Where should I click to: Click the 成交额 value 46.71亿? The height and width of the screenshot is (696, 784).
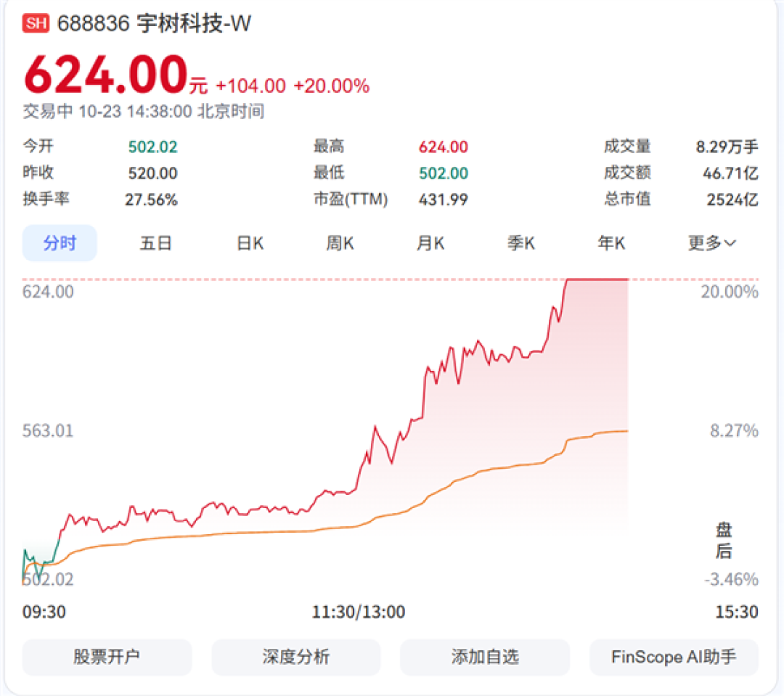pyautogui.click(x=730, y=173)
